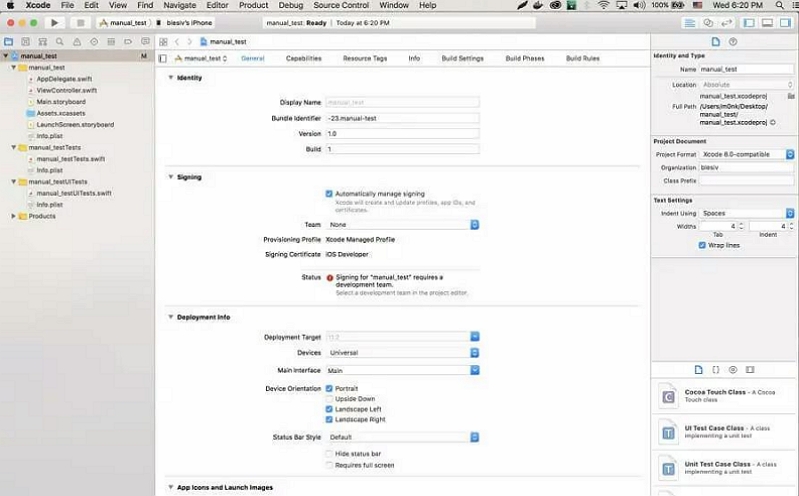Click the folder chooser icon beside Location path

(791, 96)
